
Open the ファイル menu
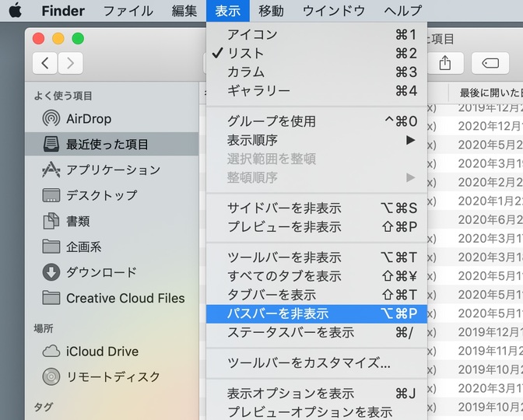(128, 11)
